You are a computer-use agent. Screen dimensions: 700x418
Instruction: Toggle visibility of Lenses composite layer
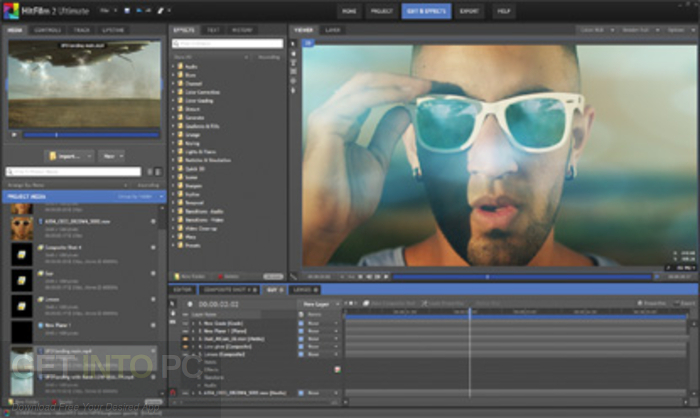tap(185, 354)
